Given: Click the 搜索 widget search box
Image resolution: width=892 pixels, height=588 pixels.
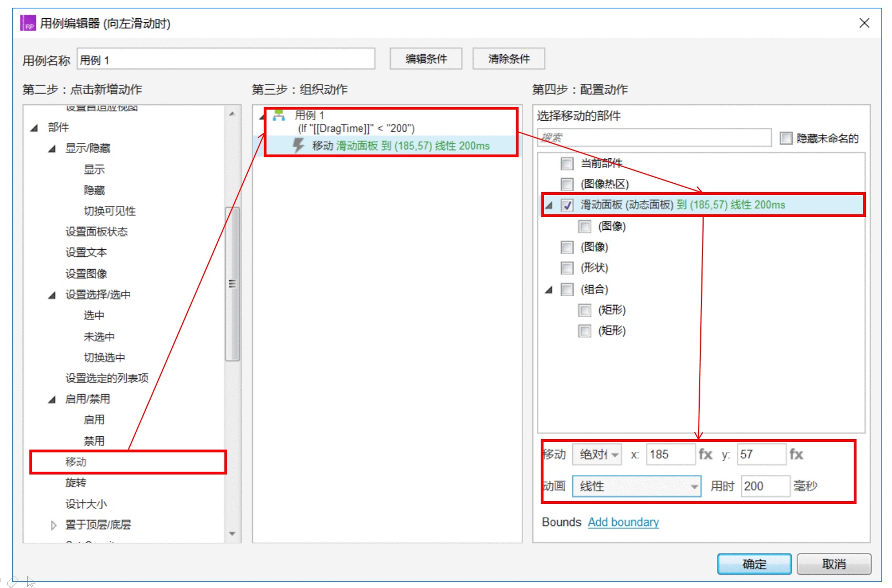Looking at the screenshot, I should (654, 137).
